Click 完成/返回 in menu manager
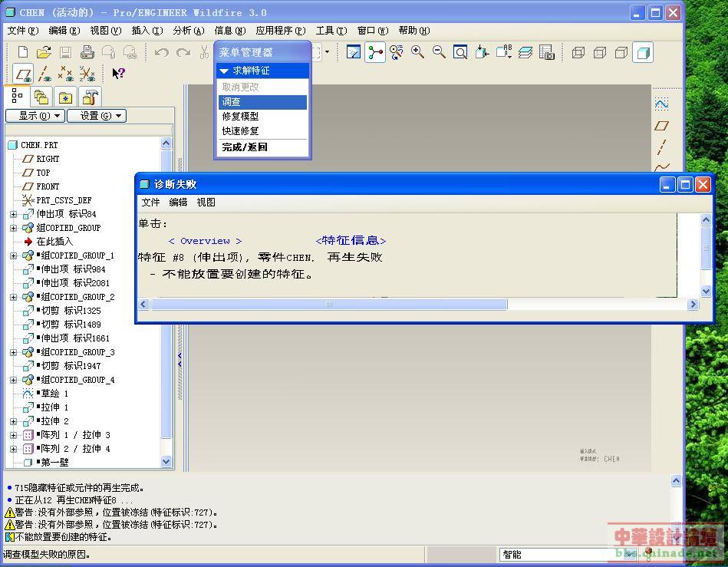 262,147
